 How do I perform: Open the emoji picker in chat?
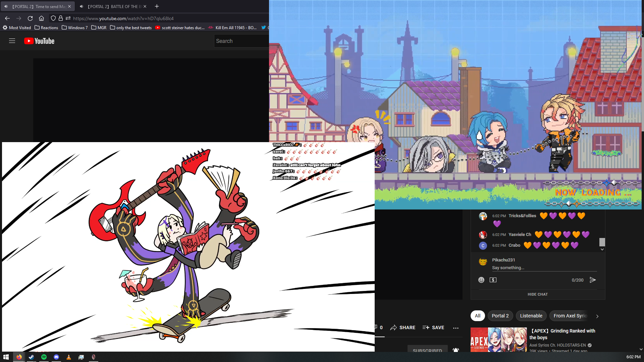(481, 280)
